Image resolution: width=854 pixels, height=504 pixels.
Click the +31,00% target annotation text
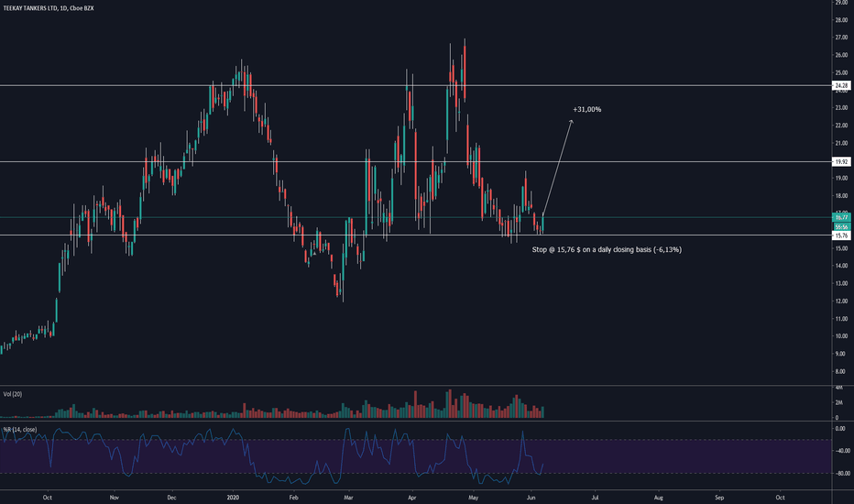click(587, 110)
